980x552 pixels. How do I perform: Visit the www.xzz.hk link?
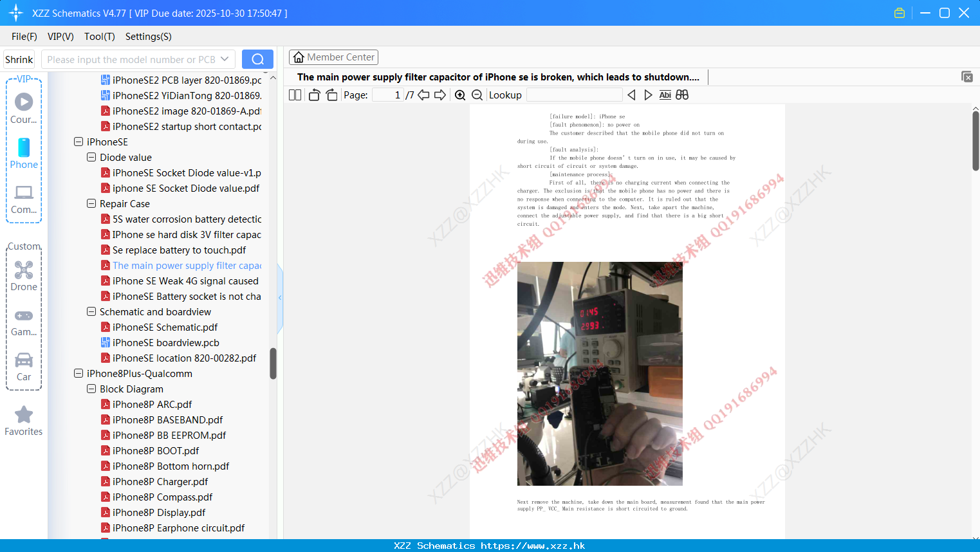click(533, 546)
